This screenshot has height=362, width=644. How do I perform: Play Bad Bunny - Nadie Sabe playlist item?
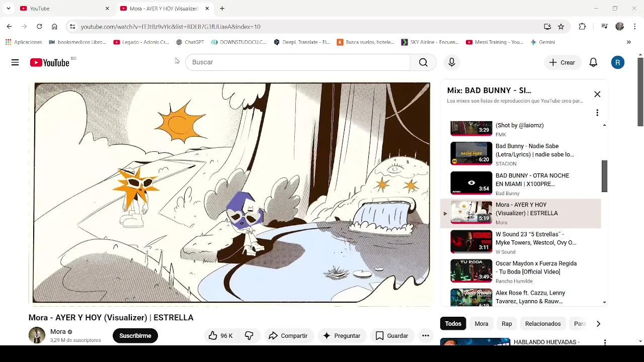521,154
